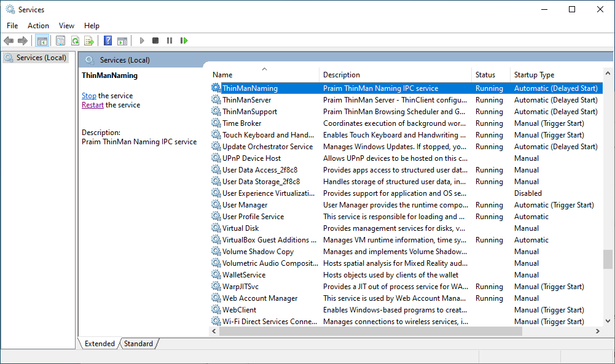Viewport: 615px width, 364px height.
Task: Stop the service with the square toolbar icon
Action: click(x=155, y=41)
